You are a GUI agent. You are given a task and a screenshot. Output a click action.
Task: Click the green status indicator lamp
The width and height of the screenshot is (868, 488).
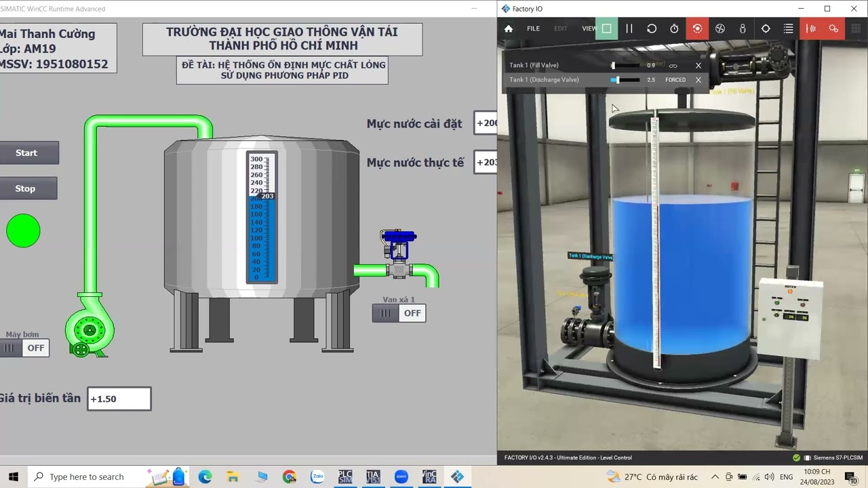point(23,230)
